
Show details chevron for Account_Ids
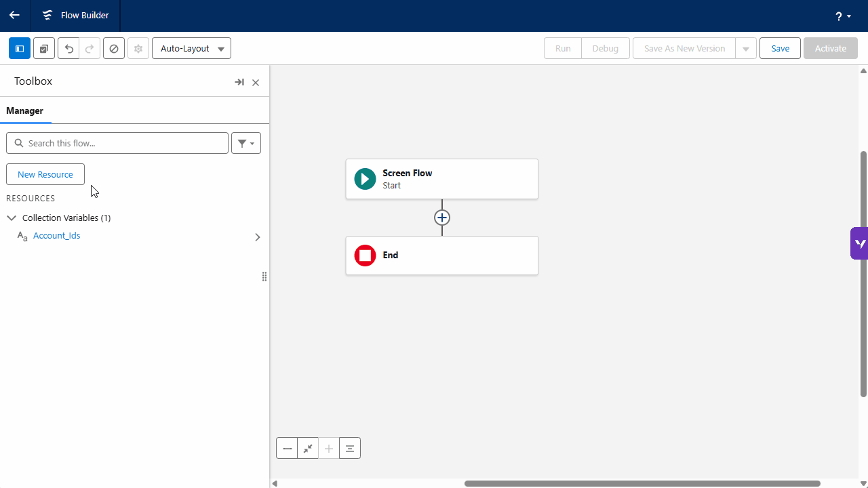coord(257,237)
